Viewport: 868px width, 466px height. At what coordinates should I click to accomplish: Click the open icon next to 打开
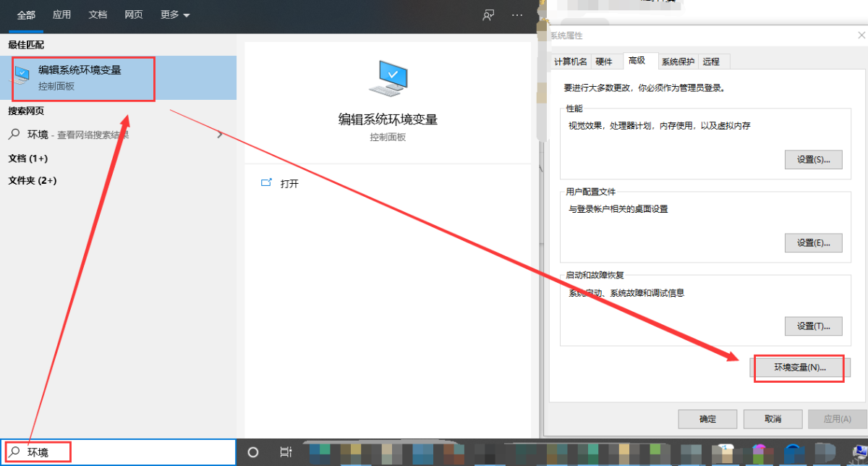266,183
